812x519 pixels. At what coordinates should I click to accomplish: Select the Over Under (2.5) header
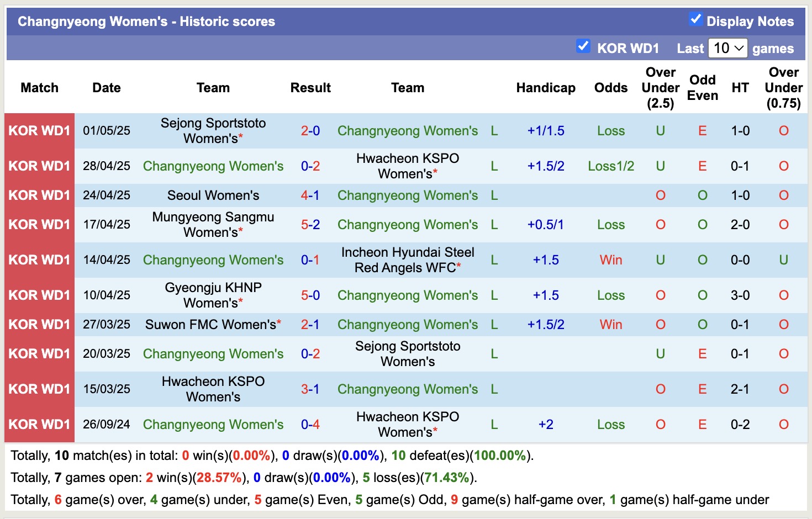pos(661,87)
